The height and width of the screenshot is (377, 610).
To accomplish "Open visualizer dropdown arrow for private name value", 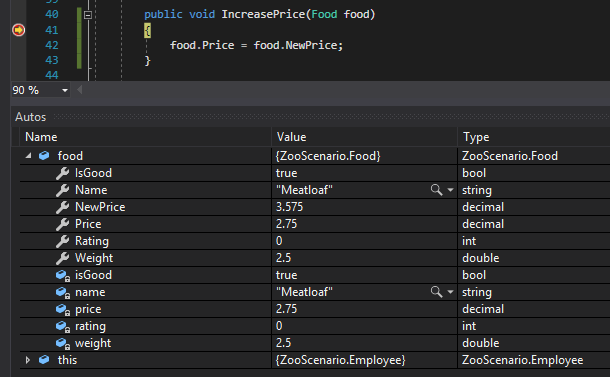I will tap(450, 292).
